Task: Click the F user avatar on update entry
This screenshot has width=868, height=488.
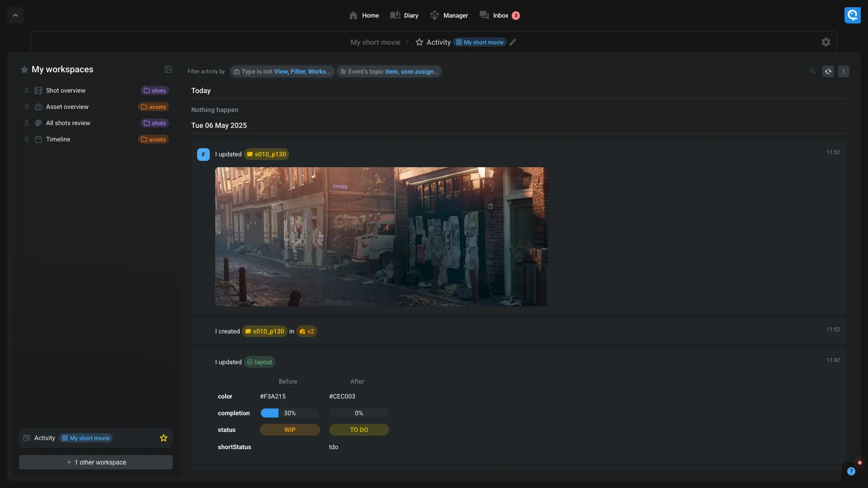Action: pyautogui.click(x=203, y=155)
